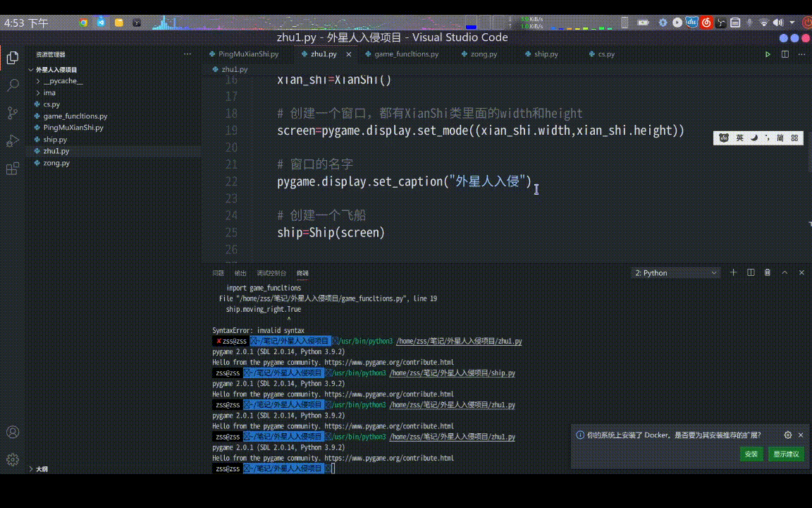Open Extensions view in activity bar
This screenshot has height=508, width=812.
(13, 169)
